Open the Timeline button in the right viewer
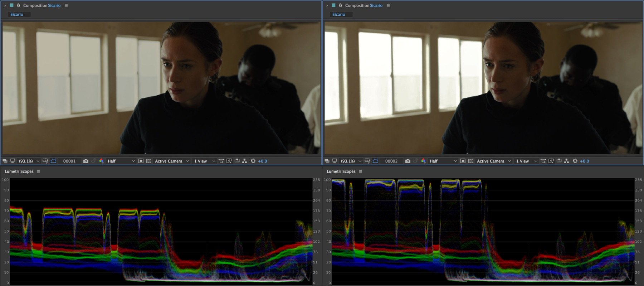This screenshot has height=286, width=644. (559, 161)
